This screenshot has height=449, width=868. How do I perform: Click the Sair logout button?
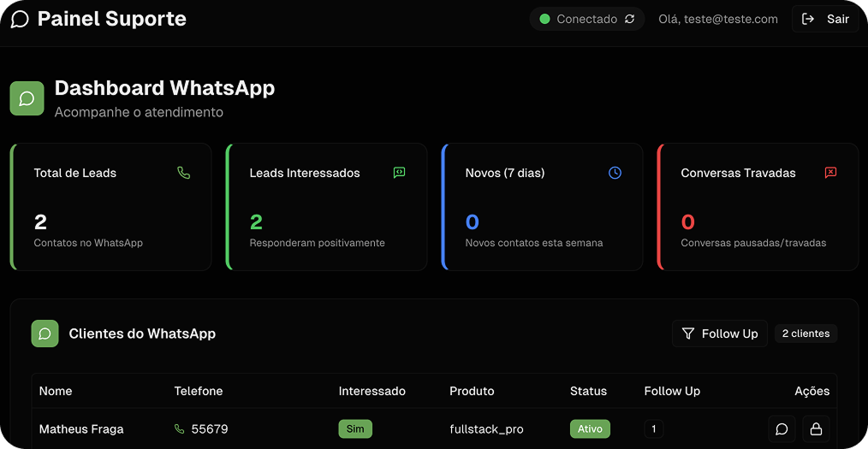point(825,20)
